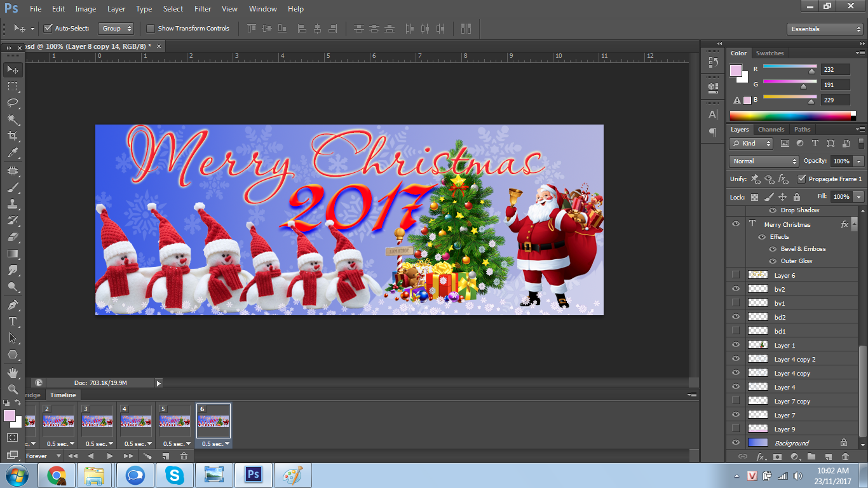The image size is (868, 488).
Task: Open the Add layer style menu
Action: [x=761, y=456]
